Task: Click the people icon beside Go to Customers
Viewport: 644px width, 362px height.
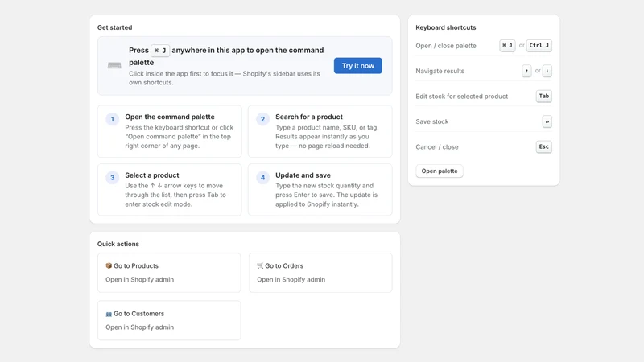Action: coord(109,314)
